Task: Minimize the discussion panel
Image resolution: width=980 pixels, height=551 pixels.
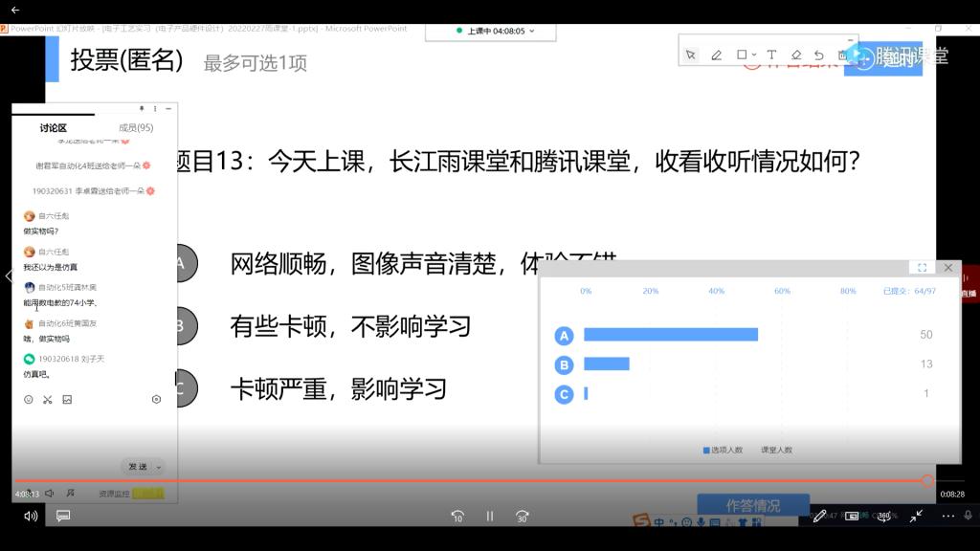Action: 168,108
